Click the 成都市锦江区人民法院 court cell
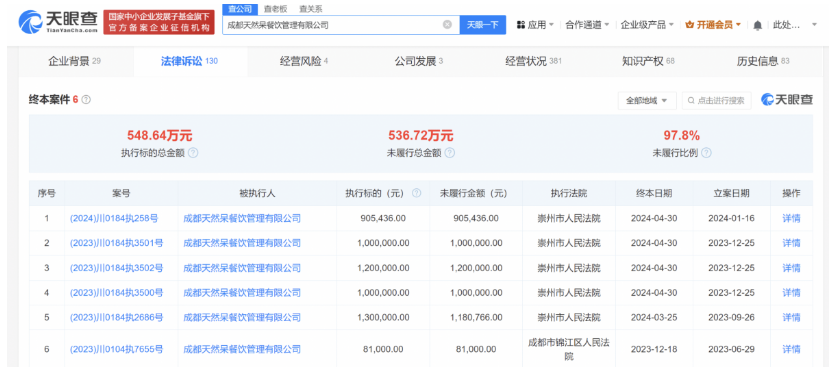Image resolution: width=830 pixels, height=377 pixels. (569, 349)
